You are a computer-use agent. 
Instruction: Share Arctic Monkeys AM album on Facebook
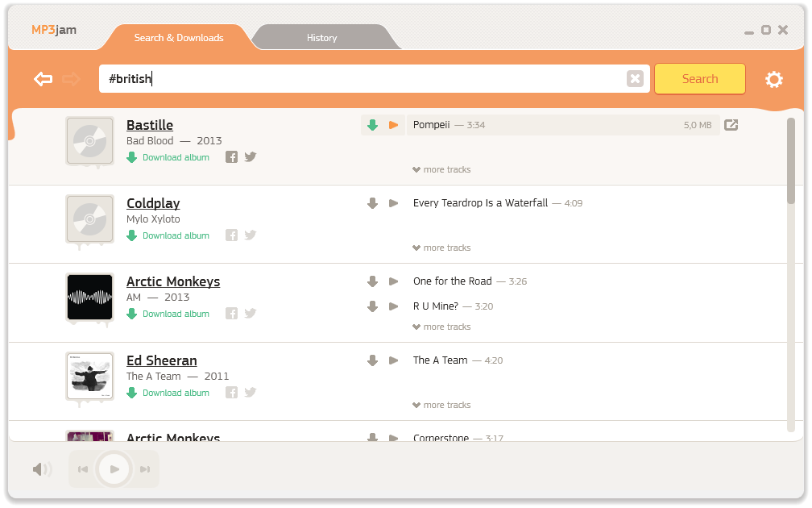point(231,314)
